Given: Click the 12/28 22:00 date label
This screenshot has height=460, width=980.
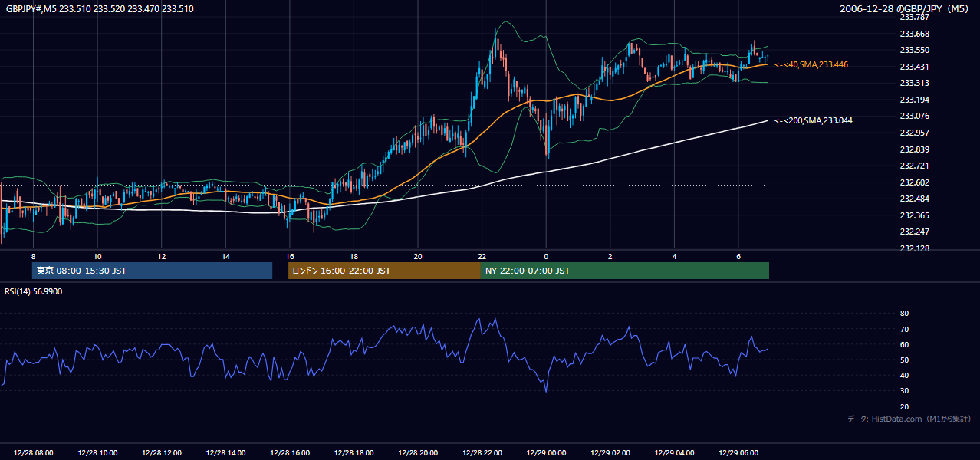Looking at the screenshot, I should [482, 453].
